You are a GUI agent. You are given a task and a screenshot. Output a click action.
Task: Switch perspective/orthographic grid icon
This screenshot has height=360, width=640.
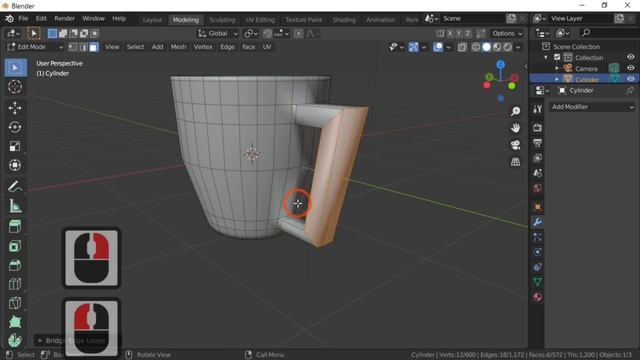(x=516, y=162)
